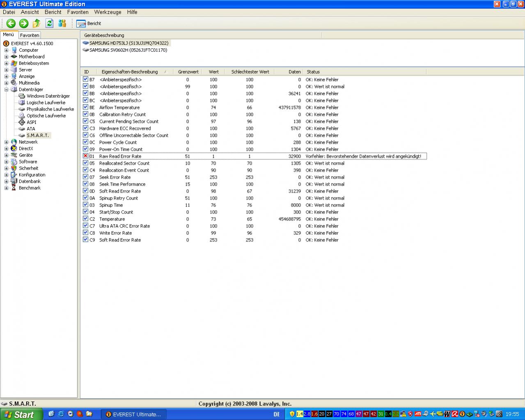Open the ASPI page

click(x=31, y=122)
